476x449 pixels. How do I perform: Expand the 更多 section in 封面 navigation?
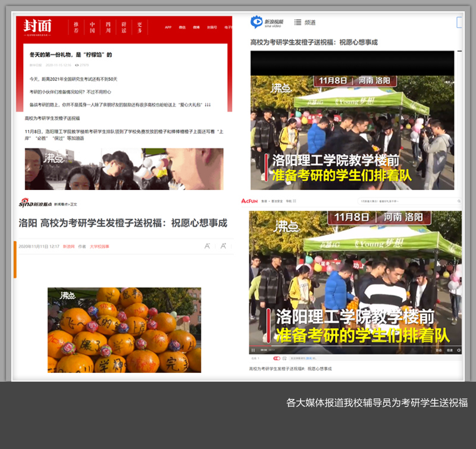[140, 26]
